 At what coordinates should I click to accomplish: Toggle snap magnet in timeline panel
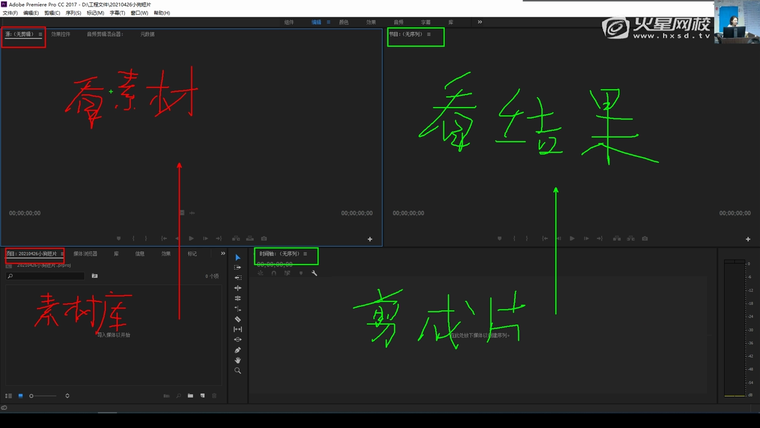273,274
